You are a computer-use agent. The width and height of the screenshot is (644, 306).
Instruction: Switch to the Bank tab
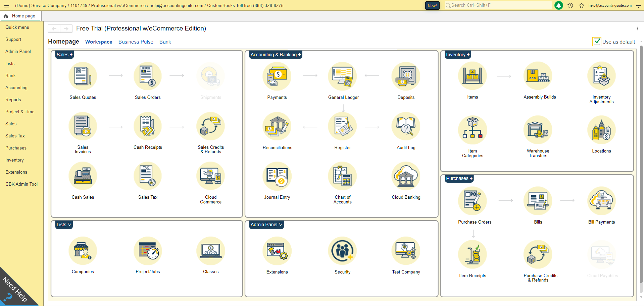165,42
